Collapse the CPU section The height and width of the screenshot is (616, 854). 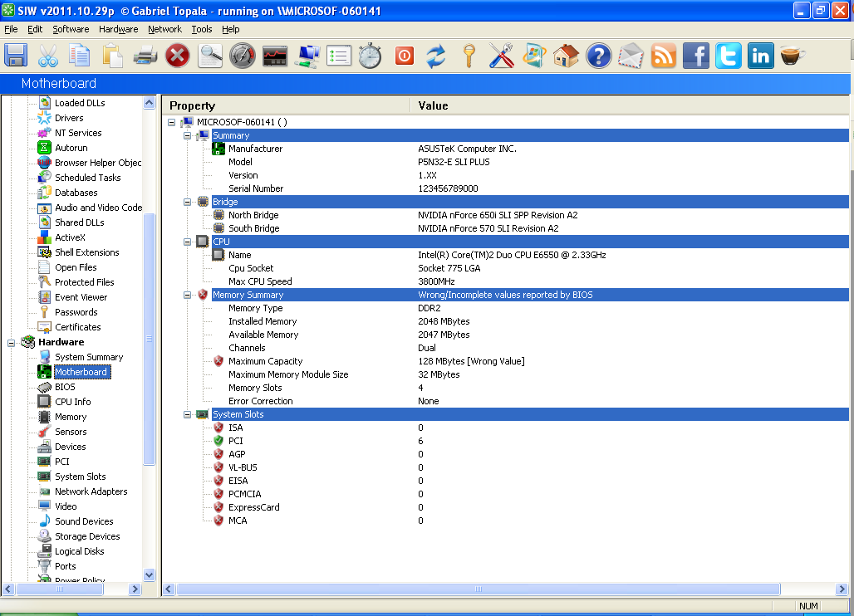pyautogui.click(x=188, y=242)
